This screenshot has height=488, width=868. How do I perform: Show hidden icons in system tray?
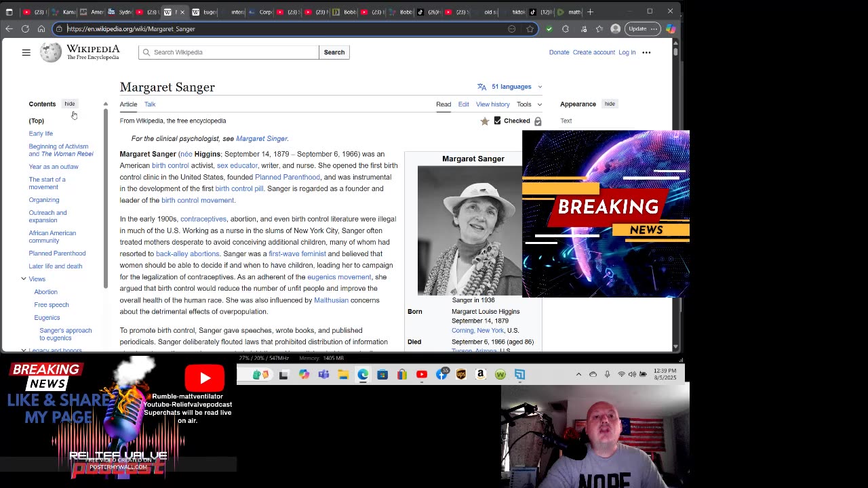pos(578,374)
